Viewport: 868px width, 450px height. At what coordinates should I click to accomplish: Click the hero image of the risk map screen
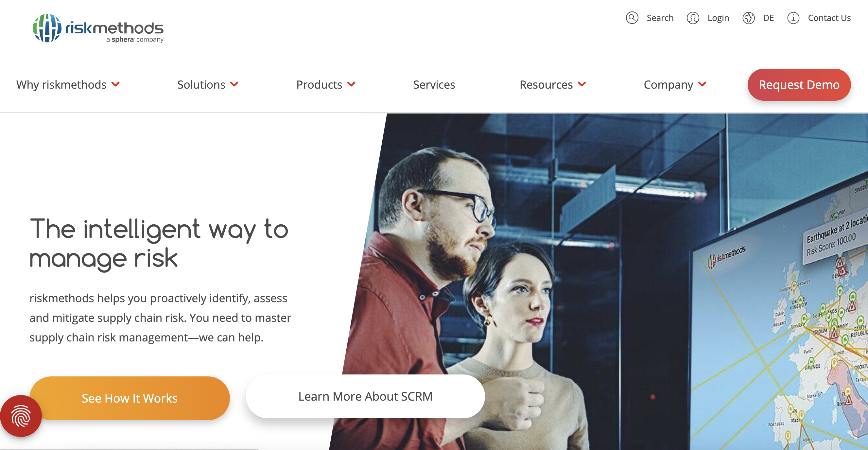pyautogui.click(x=600, y=282)
